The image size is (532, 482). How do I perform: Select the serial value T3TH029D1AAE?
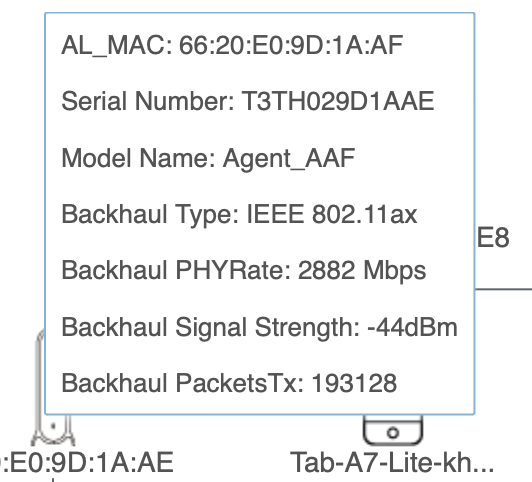pyautogui.click(x=338, y=101)
